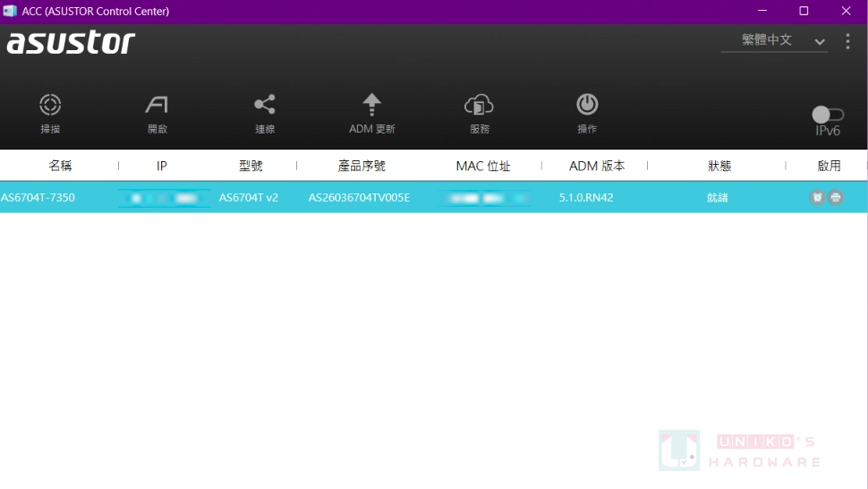Open the 繁體中文 language dropdown
Screen dimensions: 868x489
click(x=774, y=40)
